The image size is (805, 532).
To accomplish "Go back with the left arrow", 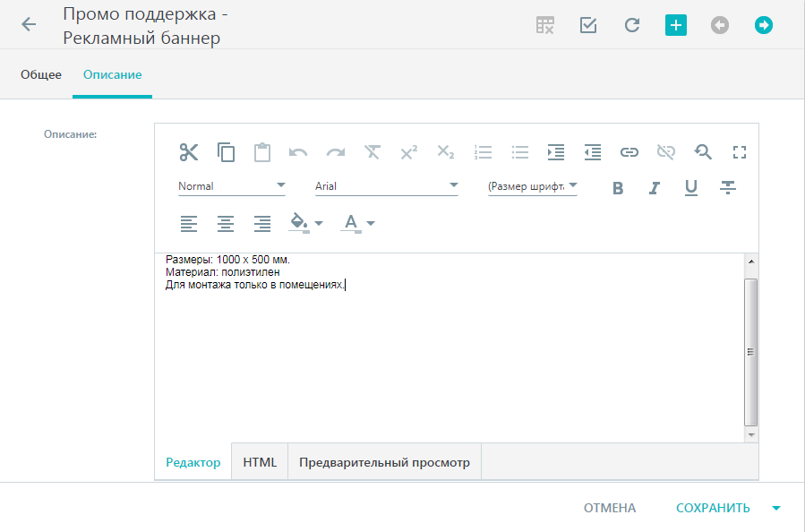I will click(29, 24).
